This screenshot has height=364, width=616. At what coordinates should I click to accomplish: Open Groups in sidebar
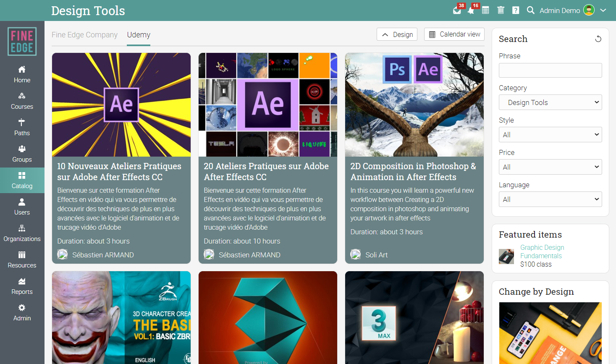(22, 154)
